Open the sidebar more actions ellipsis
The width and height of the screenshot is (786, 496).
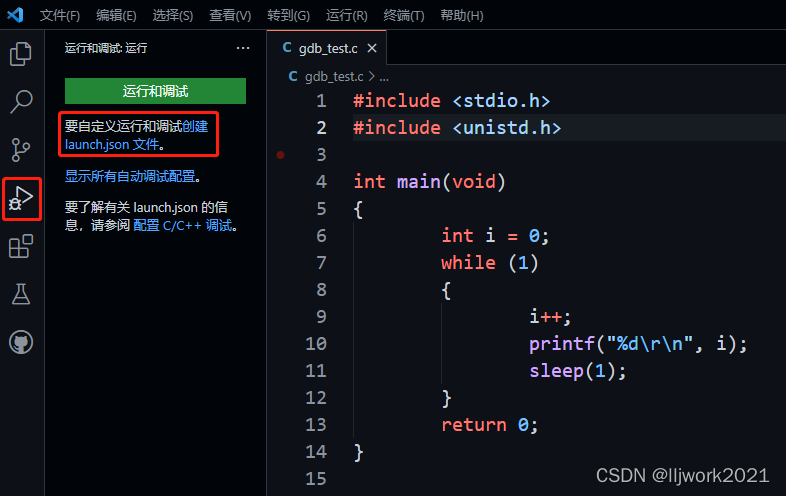click(243, 48)
